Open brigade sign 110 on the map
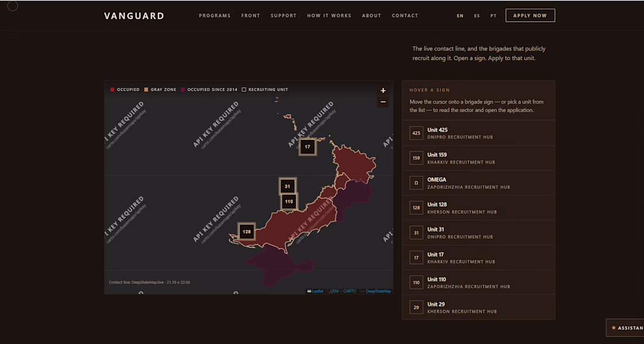 pyautogui.click(x=289, y=202)
